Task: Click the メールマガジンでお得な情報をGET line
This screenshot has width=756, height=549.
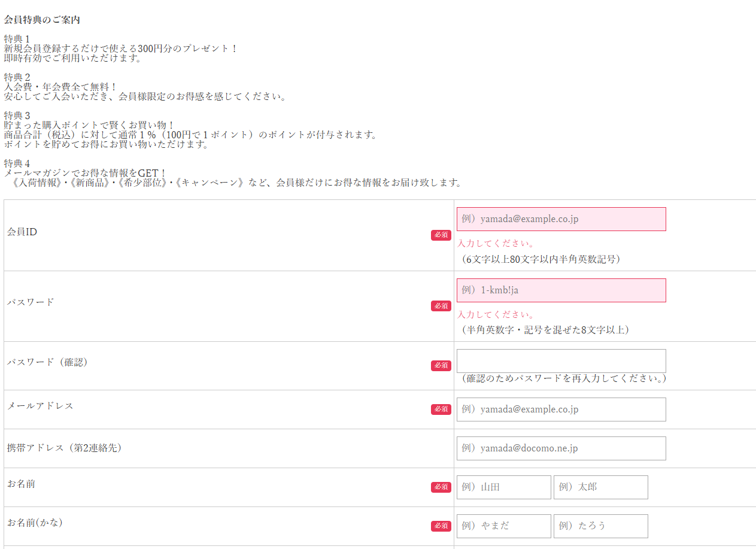Action: [x=86, y=173]
